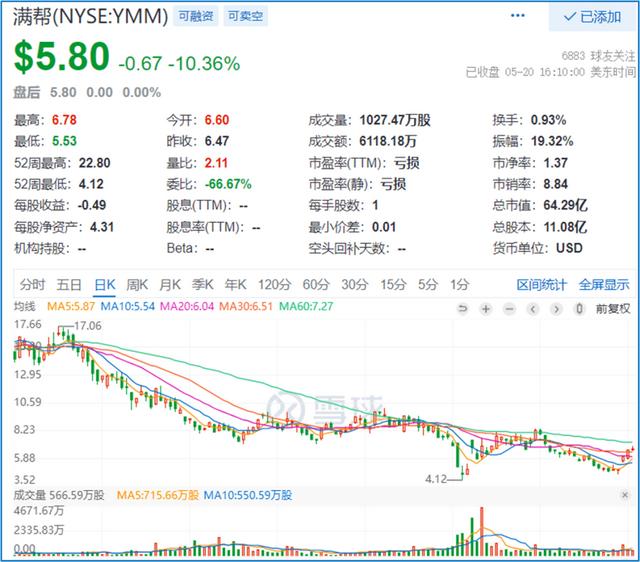Click the 6883 球友关注 followers text
Image resolution: width=640 pixels, height=562 pixels.
coord(598,56)
